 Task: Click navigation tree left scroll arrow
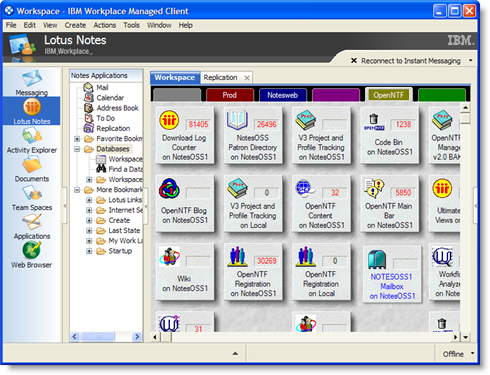[75, 337]
